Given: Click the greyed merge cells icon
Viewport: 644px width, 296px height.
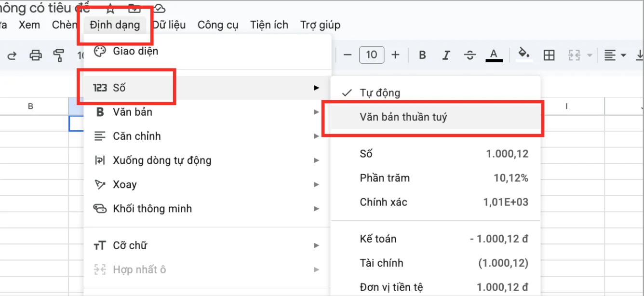Looking at the screenshot, I should coord(574,55).
